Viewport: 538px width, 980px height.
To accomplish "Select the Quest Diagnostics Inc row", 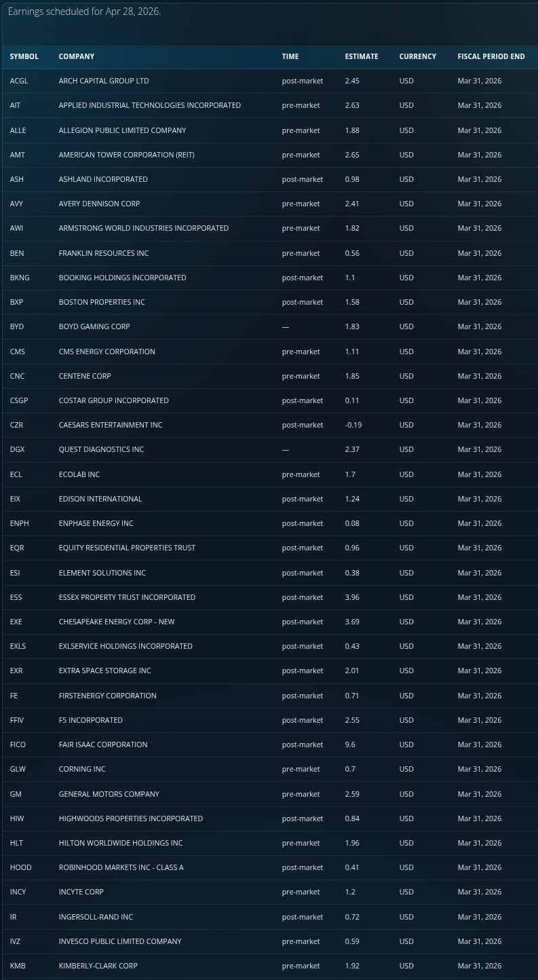I will [101, 449].
